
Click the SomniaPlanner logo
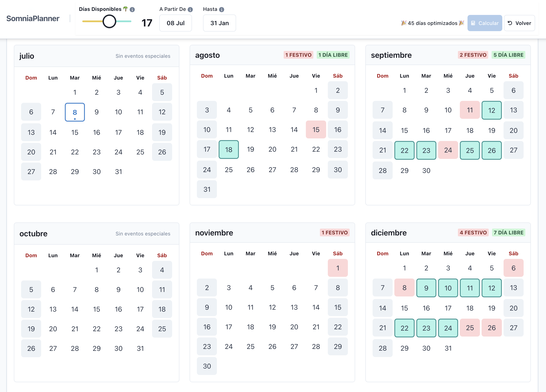[33, 18]
